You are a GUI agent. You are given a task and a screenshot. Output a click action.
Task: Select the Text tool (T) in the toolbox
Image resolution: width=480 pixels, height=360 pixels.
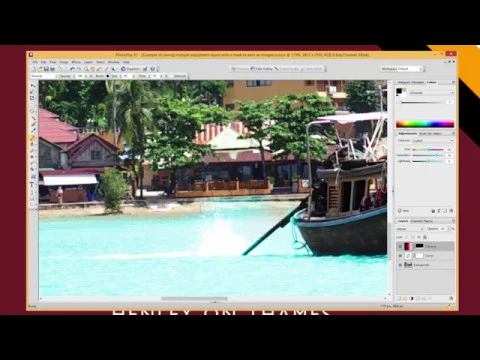click(x=32, y=184)
